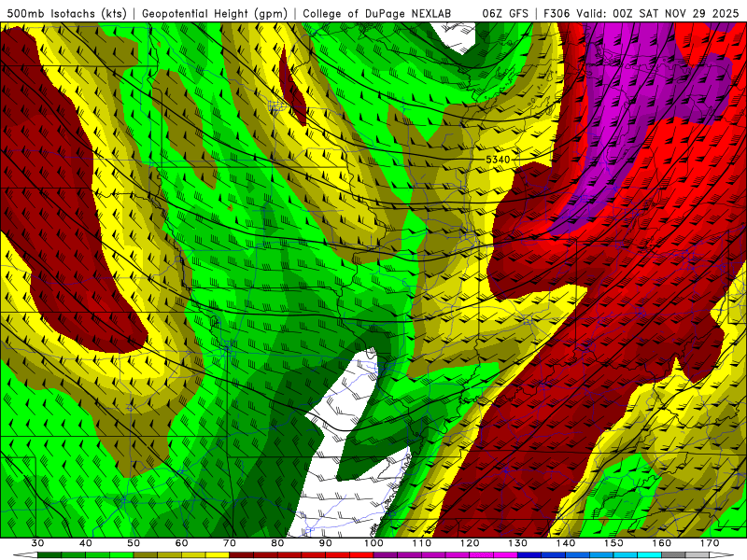Click first purple colorbar segment after 100
747x560 pixels.
386,555
